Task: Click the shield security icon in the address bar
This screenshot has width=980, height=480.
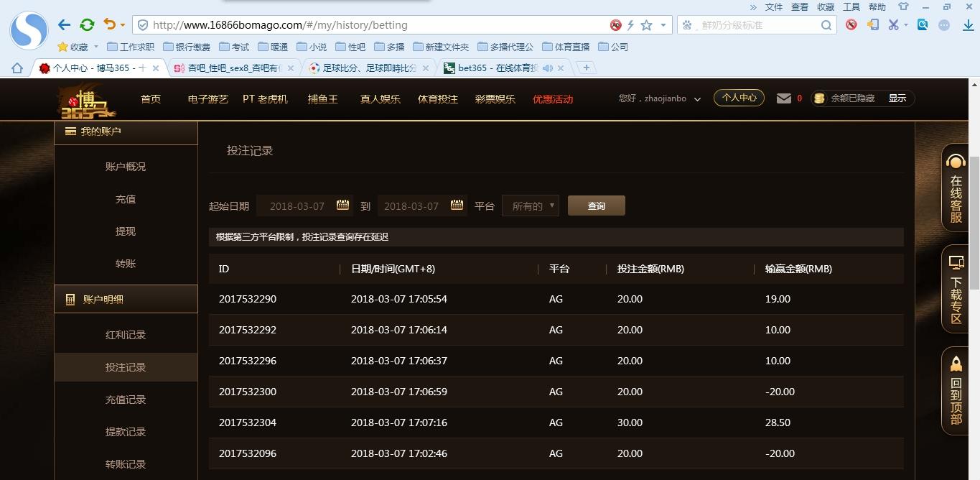Action: pos(143,25)
